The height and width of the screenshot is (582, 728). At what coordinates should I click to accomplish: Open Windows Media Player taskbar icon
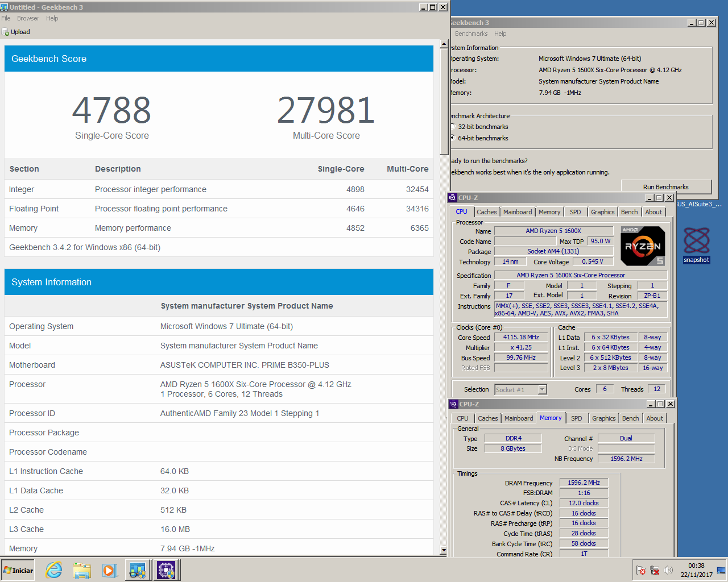click(x=109, y=570)
